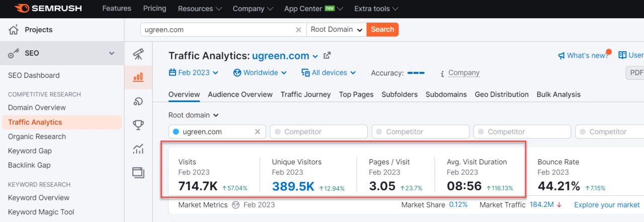The height and width of the screenshot is (222, 644).
Task: Open ugreen.com in external link icon
Action: tap(327, 55)
